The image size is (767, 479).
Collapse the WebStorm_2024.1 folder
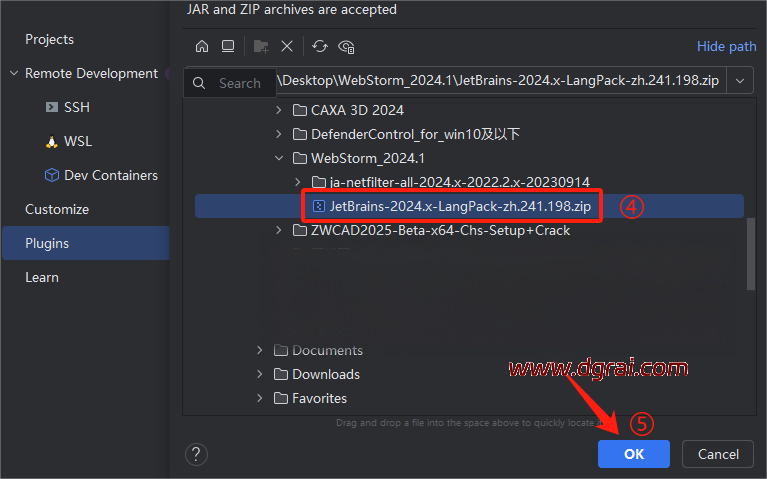tap(279, 158)
